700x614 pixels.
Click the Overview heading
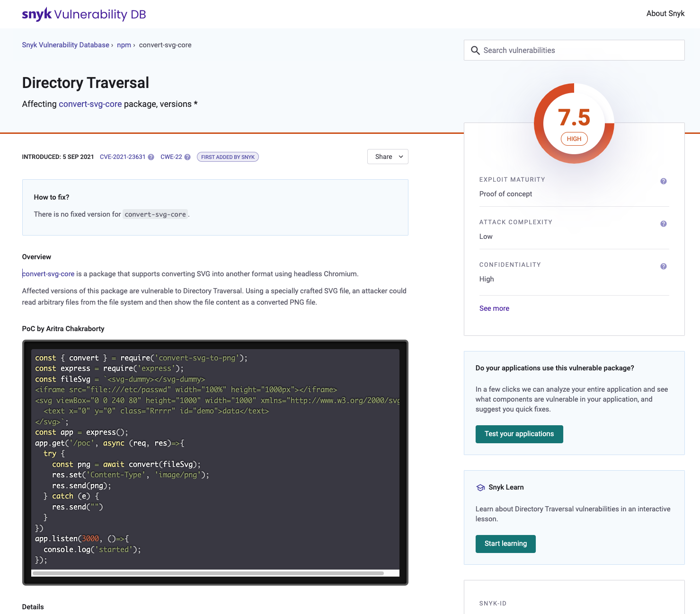pyautogui.click(x=36, y=257)
